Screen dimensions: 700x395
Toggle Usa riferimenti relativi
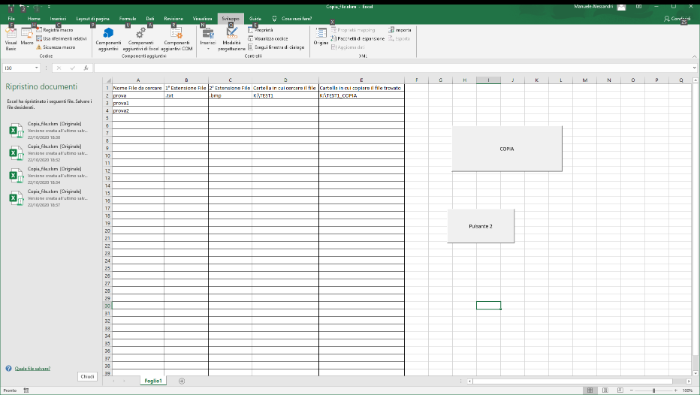tap(61, 38)
